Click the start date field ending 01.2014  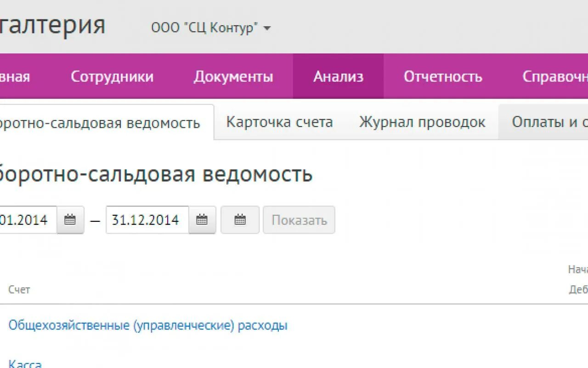tap(28, 220)
